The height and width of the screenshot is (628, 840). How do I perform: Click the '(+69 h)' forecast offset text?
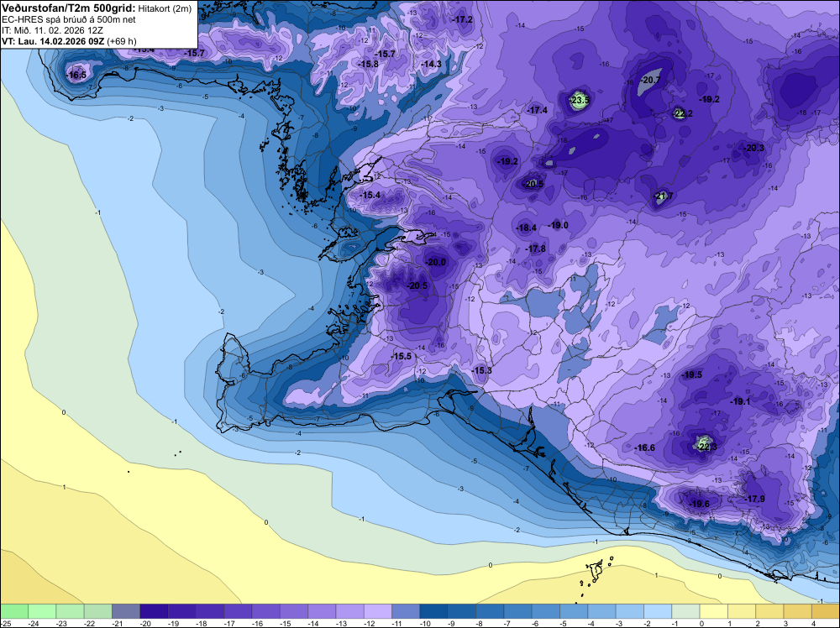pos(122,41)
